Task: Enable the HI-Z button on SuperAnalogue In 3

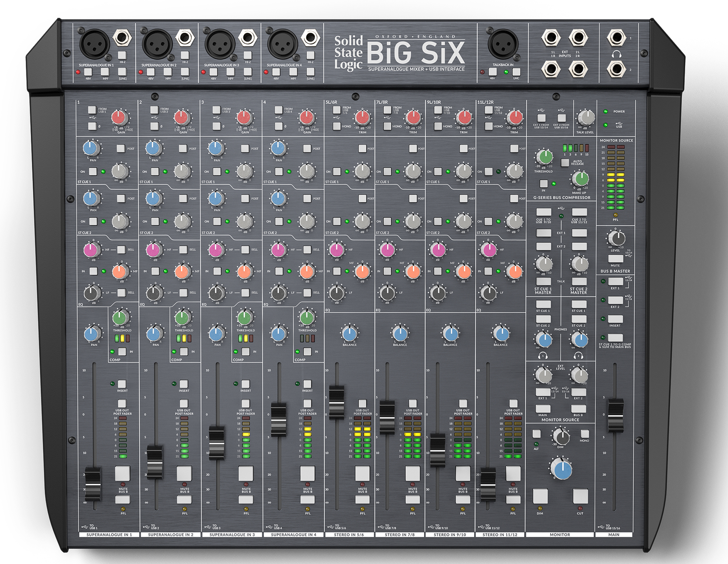Action: 248,55
